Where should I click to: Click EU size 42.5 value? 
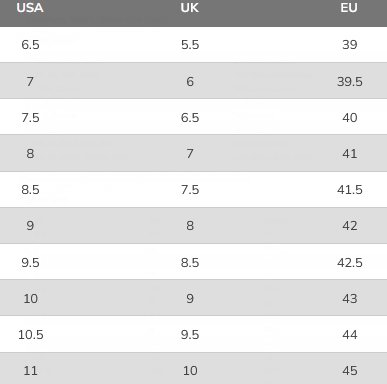tap(350, 263)
